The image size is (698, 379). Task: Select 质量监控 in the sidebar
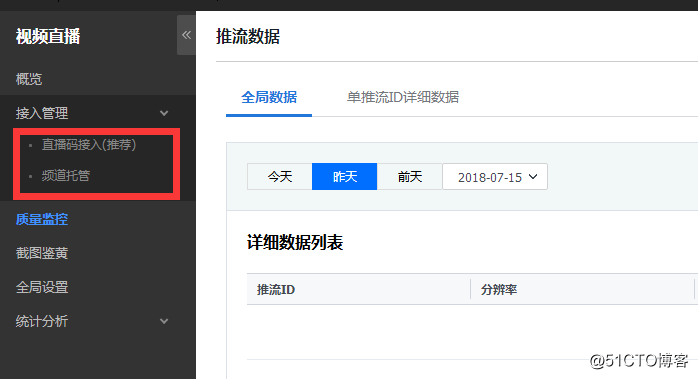click(x=42, y=219)
